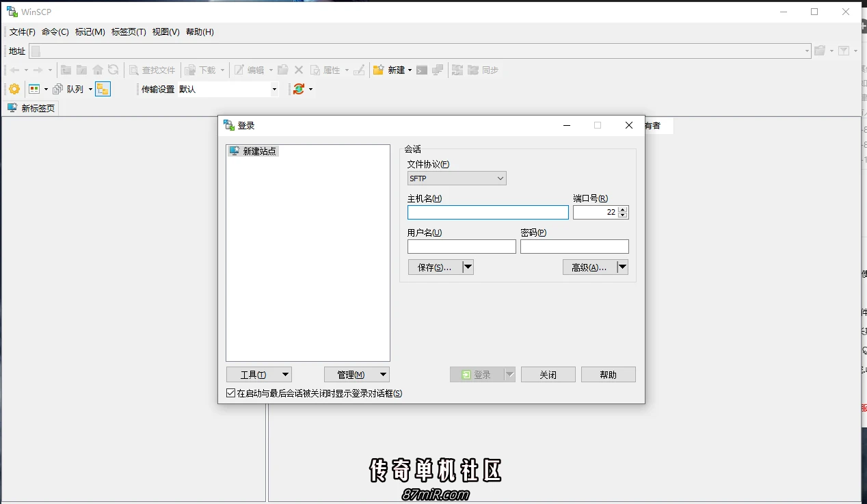
Task: Click the delete X icon in toolbar
Action: 299,70
